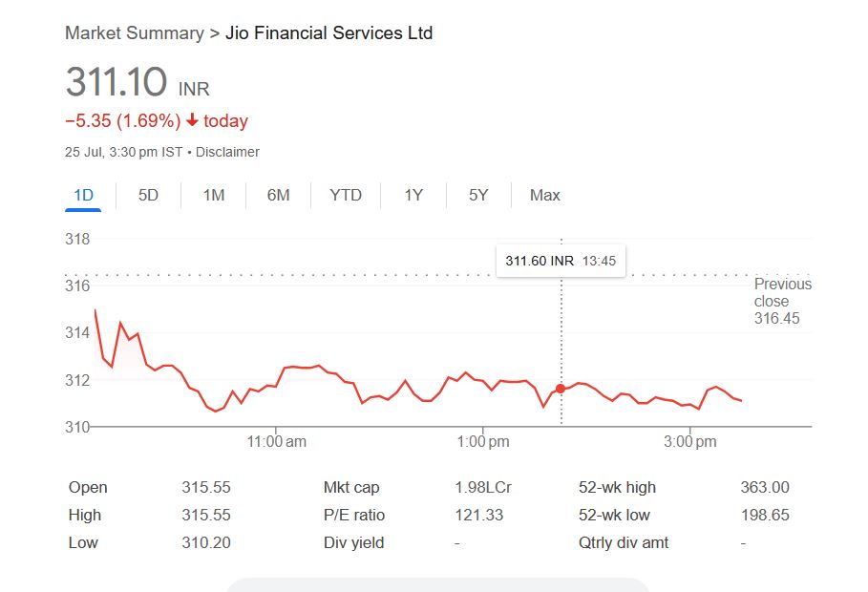Click the 11:00 am axis label

point(276,442)
